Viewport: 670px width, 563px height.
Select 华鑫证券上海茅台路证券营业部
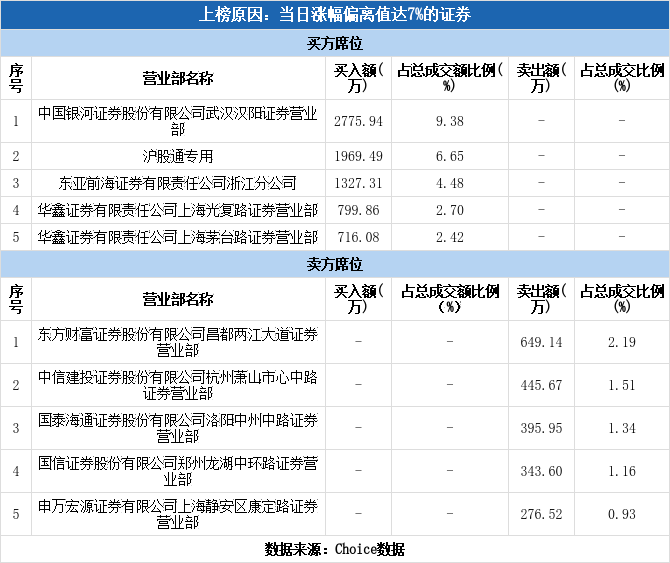coord(178,237)
